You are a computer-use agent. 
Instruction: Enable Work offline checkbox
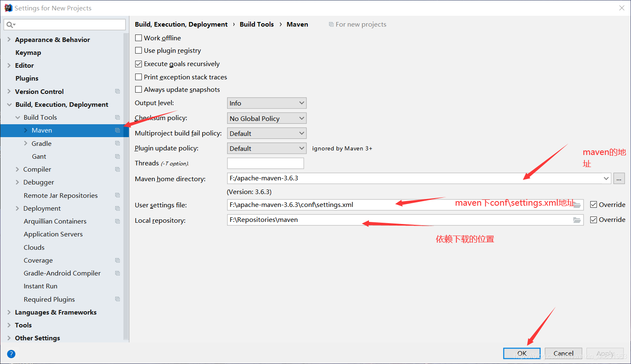point(139,38)
